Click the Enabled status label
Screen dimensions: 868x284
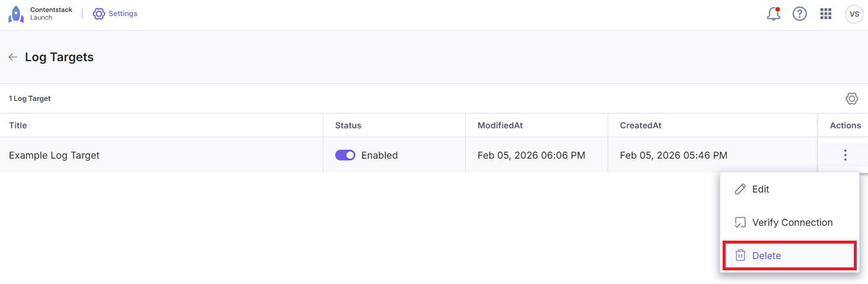coord(379,156)
